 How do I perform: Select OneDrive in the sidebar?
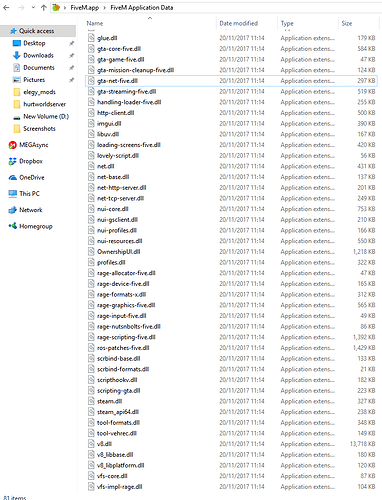32,178
